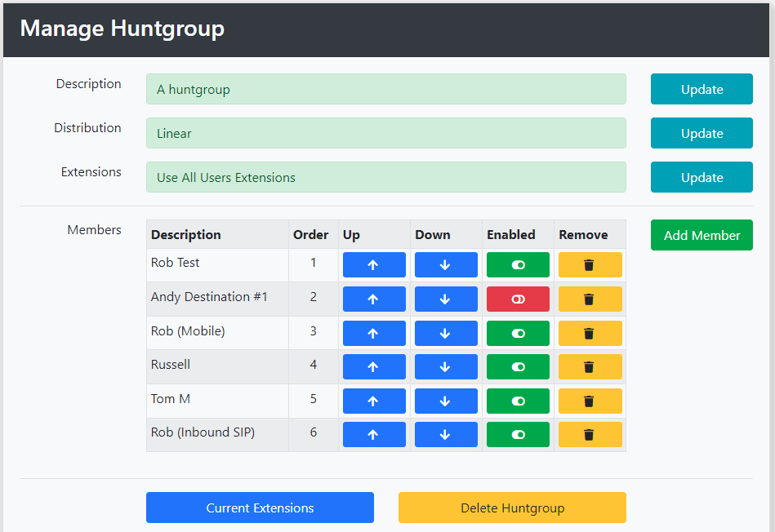Screen dimensions: 775x532
Task: Click the Extensions label
Action: coord(91,172)
